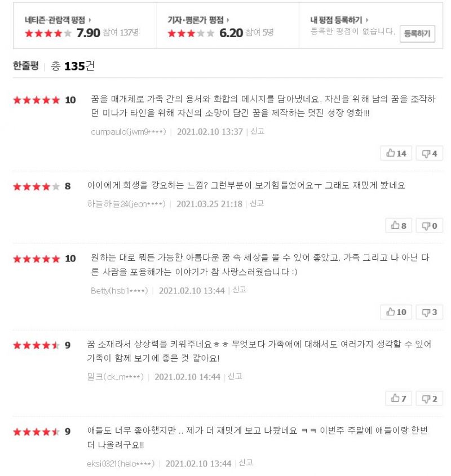The image size is (451, 476).
Task: Upvote 밀크's review showing 7 likes
Action: [x=399, y=398]
